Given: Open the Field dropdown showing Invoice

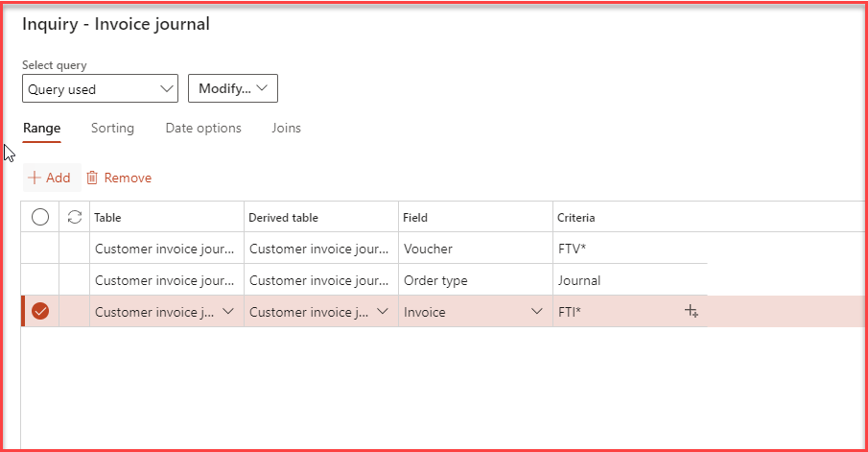Looking at the screenshot, I should click(x=535, y=311).
